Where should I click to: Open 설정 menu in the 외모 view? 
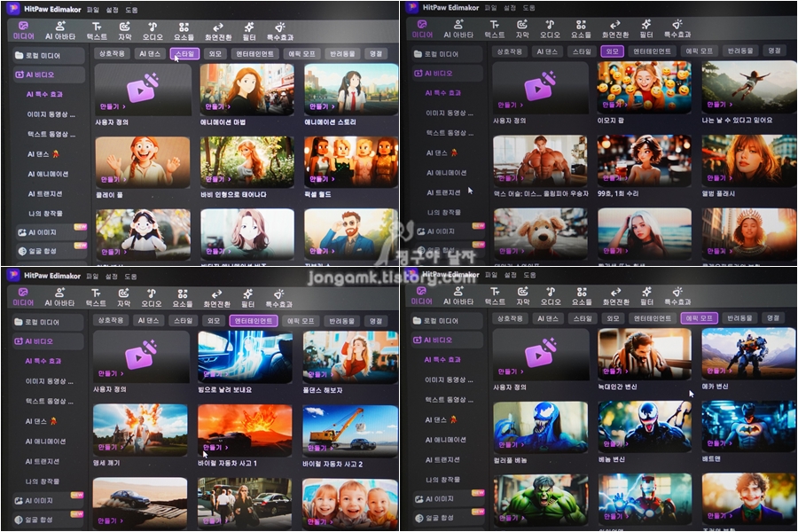point(510,8)
